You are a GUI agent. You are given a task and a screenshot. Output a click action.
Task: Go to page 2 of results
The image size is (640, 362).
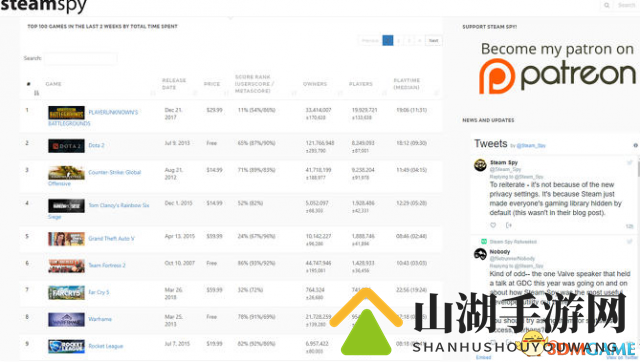[x=399, y=40]
